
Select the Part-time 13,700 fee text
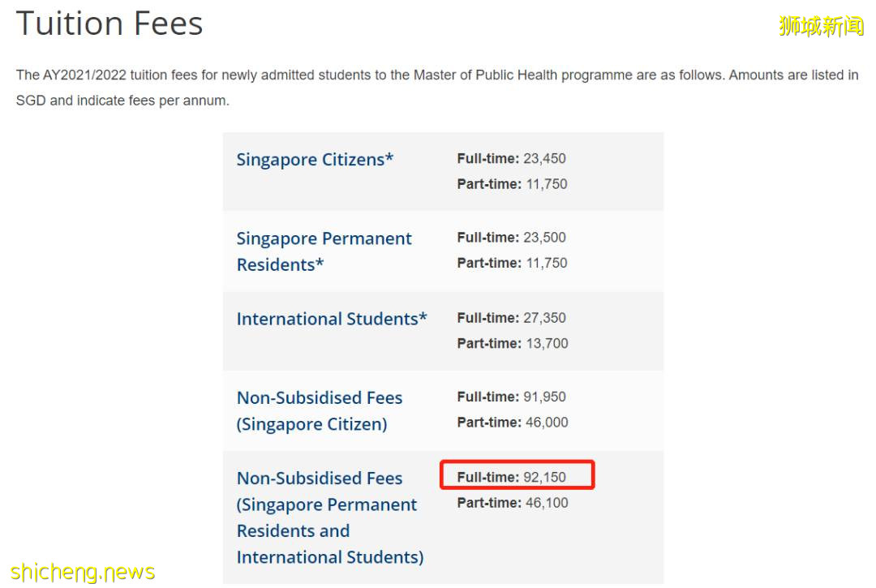tap(512, 343)
